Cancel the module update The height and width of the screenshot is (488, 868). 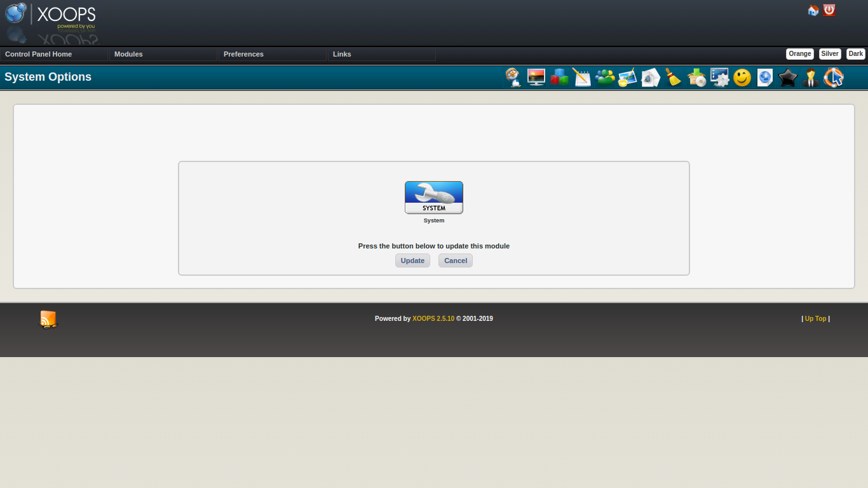pos(455,261)
